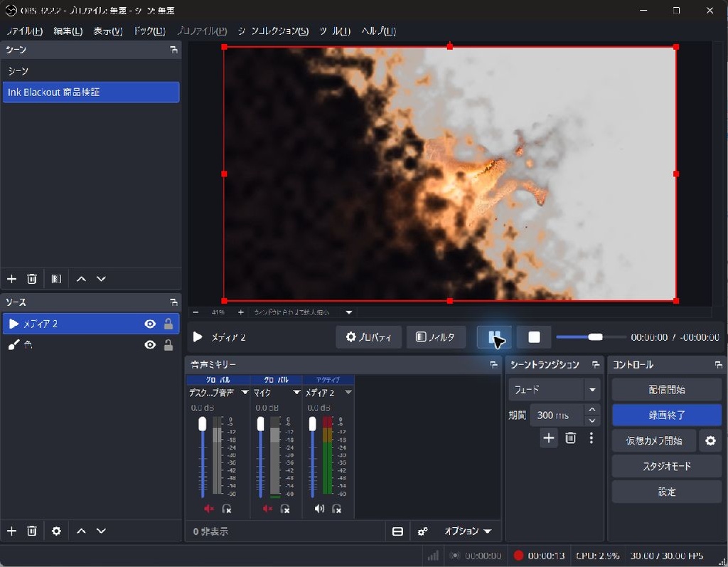This screenshot has width=728, height=567.
Task: Enable スタジオモード
Action: [x=667, y=466]
